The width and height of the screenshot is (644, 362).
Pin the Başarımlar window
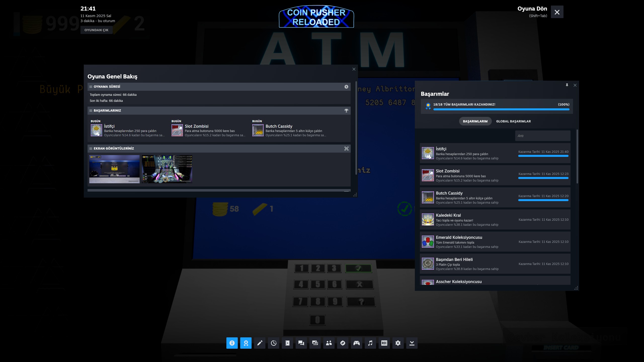[567, 85]
